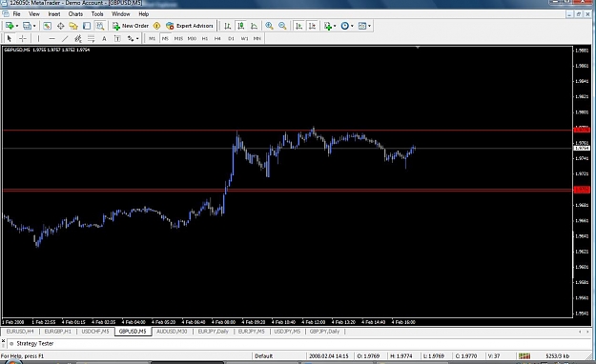Select the upper red horizontal line

point(287,131)
